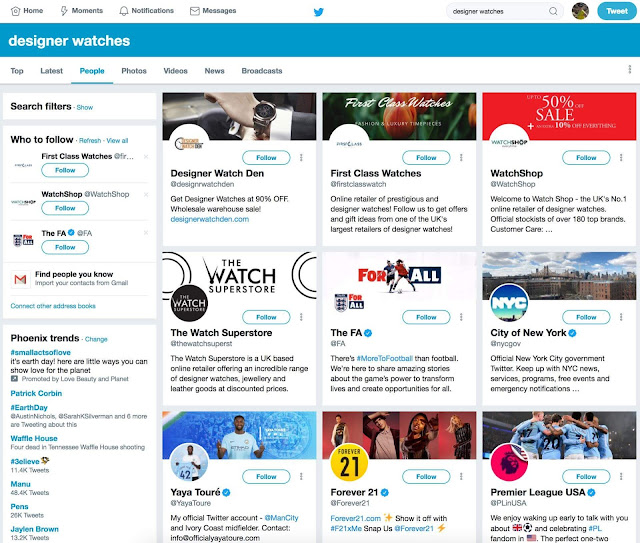This screenshot has height=543, width=640.
Task: Switch to the Photos tab
Action: pos(134,71)
